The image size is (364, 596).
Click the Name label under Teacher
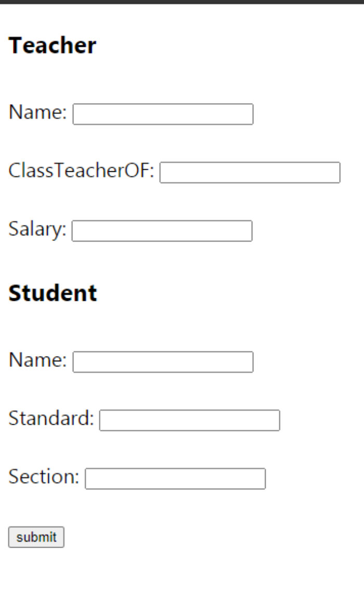click(x=37, y=112)
